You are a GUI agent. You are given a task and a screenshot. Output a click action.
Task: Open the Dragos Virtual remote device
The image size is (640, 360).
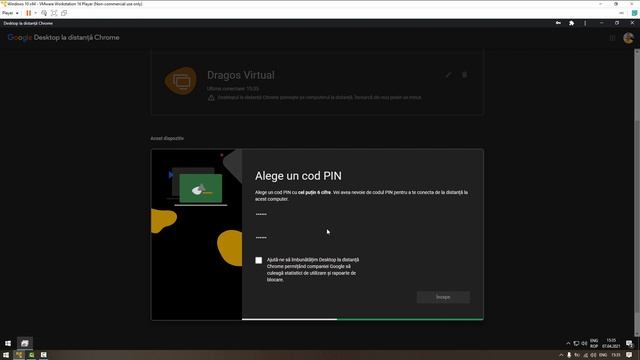point(317,83)
